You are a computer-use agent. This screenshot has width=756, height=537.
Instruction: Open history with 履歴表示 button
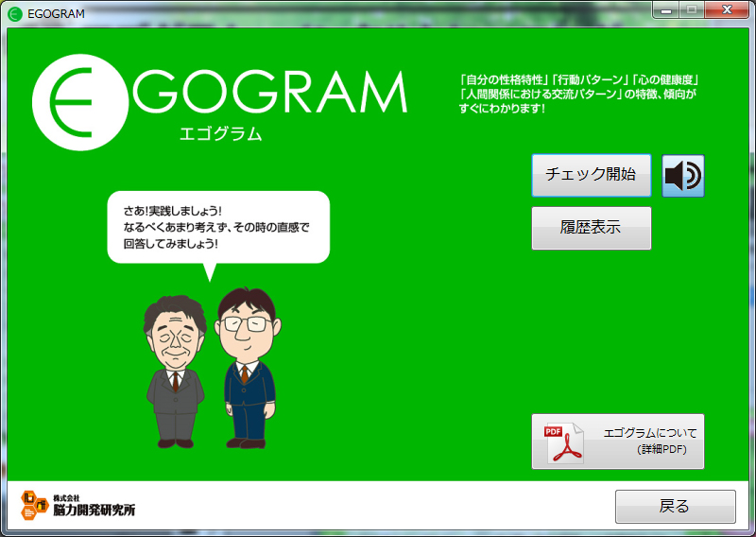pyautogui.click(x=592, y=228)
